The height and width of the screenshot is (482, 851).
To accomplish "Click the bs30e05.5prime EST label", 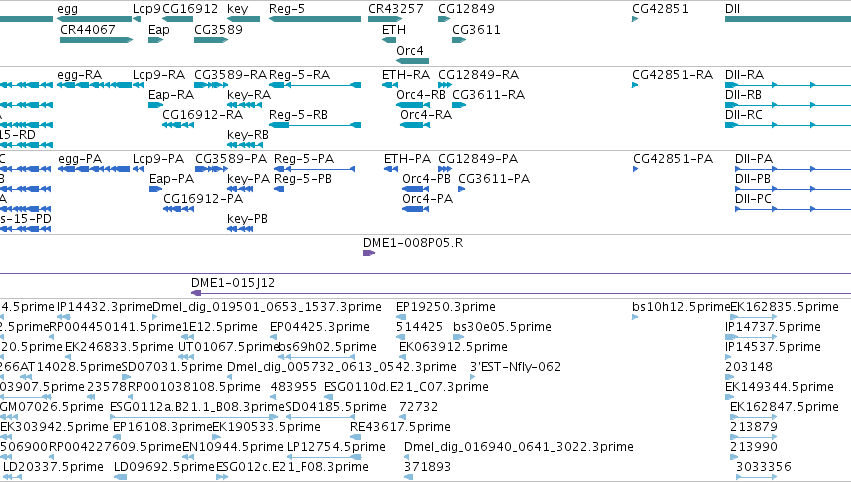I will point(503,327).
